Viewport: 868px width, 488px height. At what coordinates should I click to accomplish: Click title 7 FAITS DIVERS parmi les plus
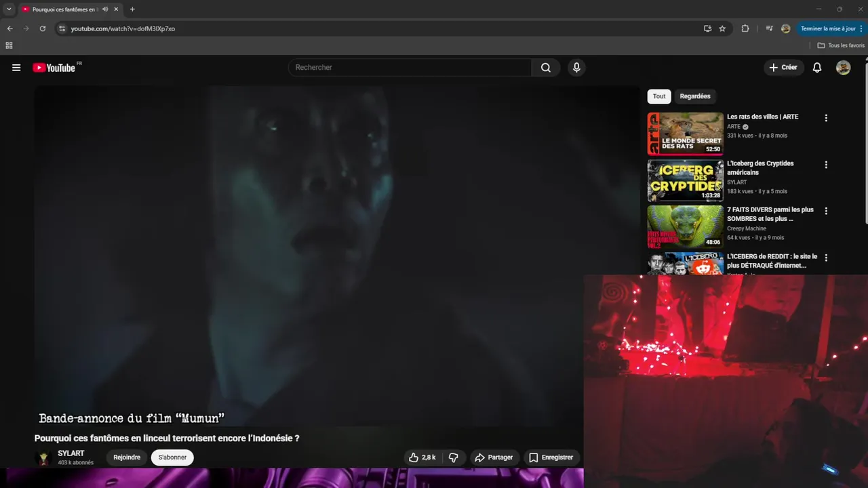point(770,214)
